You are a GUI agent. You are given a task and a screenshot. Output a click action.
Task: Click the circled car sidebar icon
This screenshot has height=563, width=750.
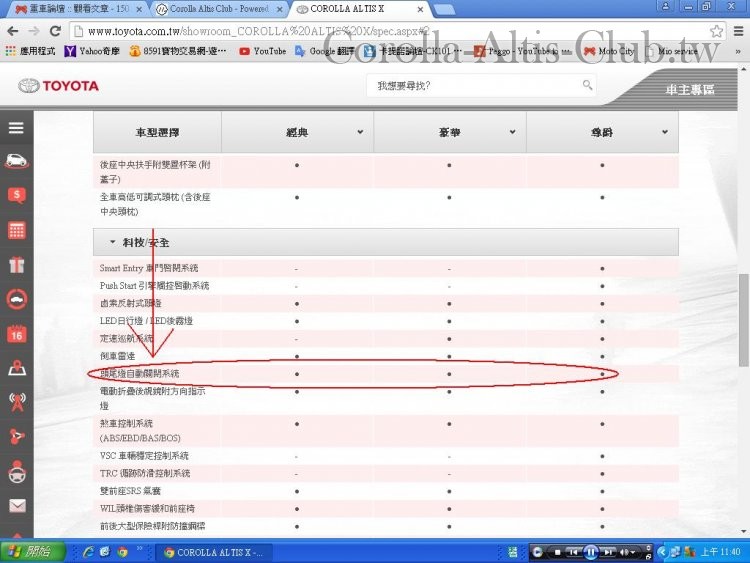[17, 299]
